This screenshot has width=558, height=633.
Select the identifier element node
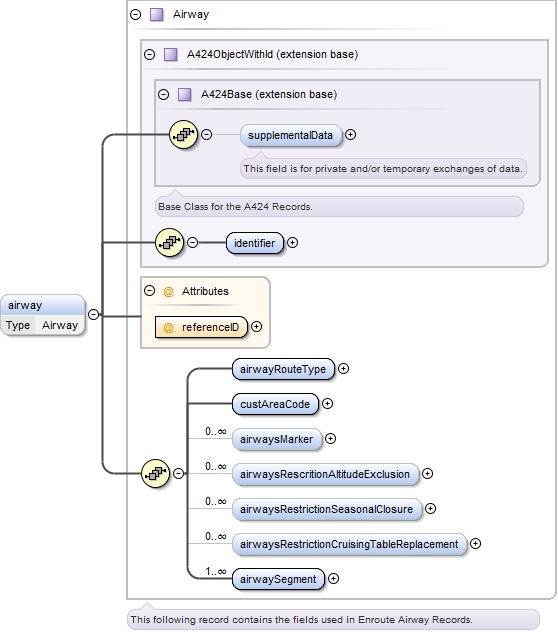[x=255, y=243]
